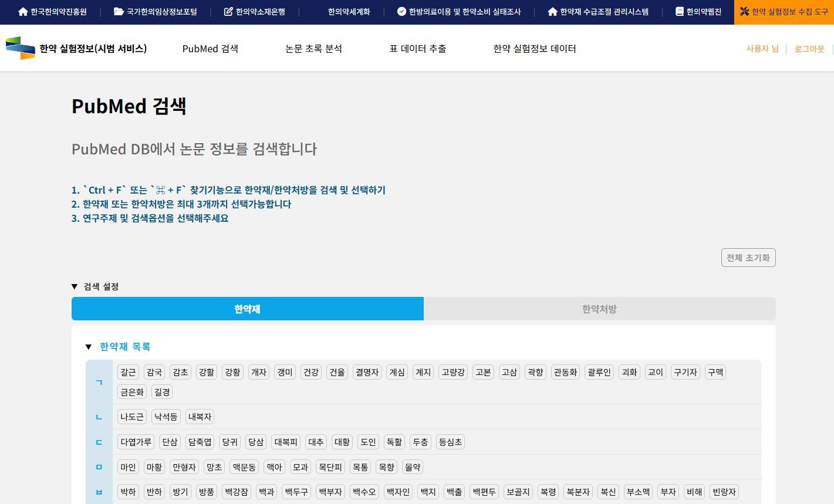Click the 한의약웹진 book icon
The image size is (834, 504).
pos(680,12)
